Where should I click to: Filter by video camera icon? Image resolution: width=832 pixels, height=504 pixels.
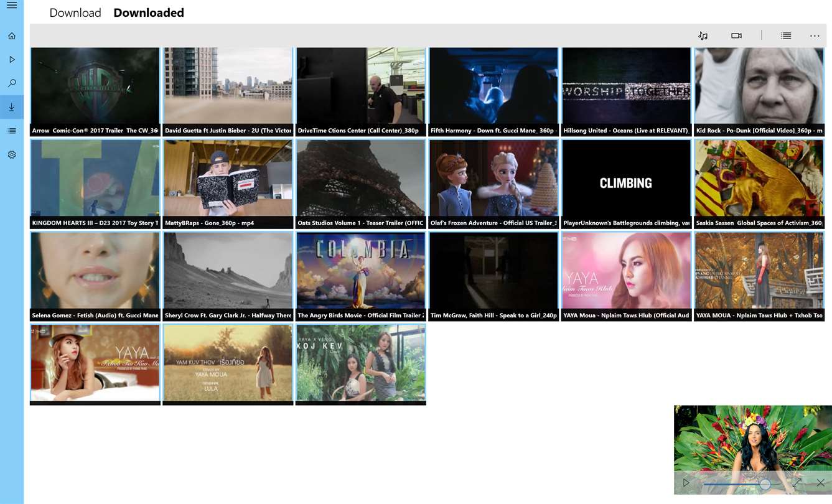click(x=736, y=35)
